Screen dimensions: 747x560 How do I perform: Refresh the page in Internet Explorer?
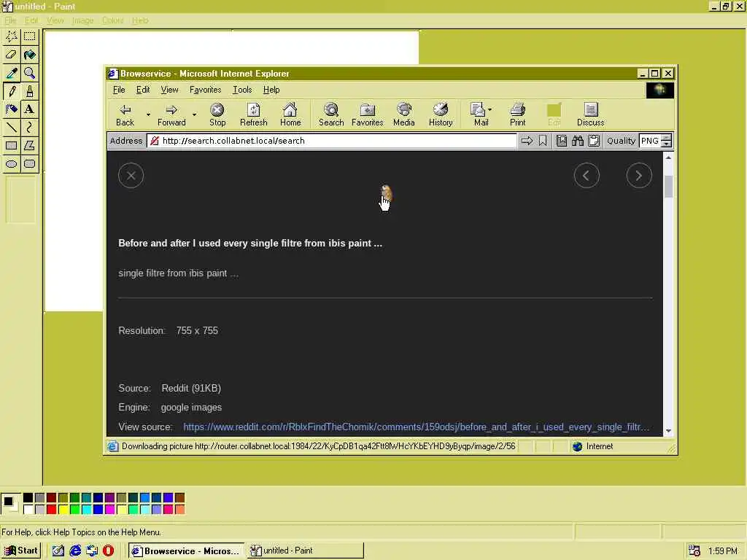(x=253, y=114)
